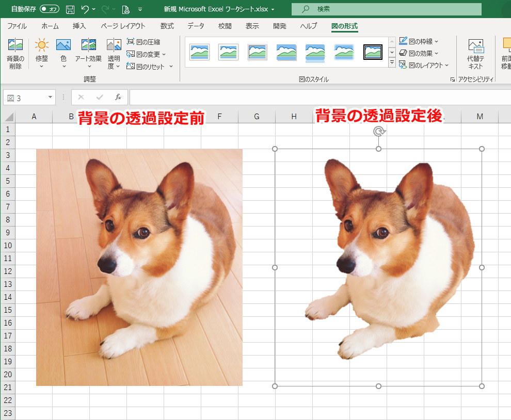Image resolution: width=511 pixels, height=420 pixels.
Task: Click the confirm checkmark in formula bar
Action: tap(100, 97)
